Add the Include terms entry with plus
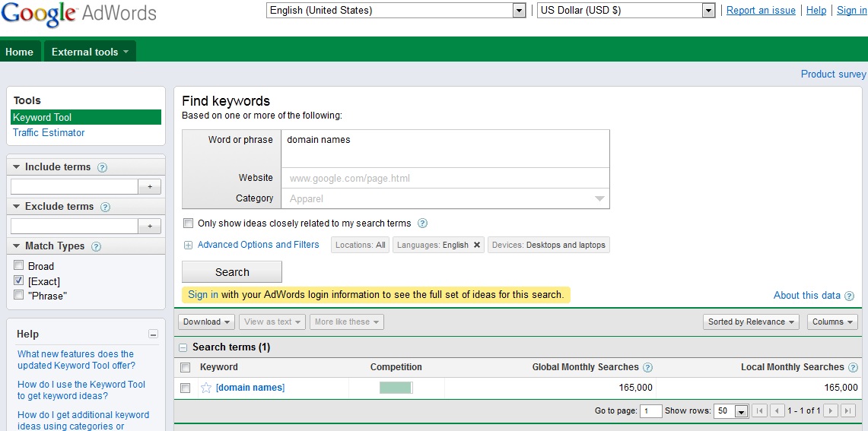Image resolution: width=868 pixels, height=431 pixels. (x=149, y=187)
